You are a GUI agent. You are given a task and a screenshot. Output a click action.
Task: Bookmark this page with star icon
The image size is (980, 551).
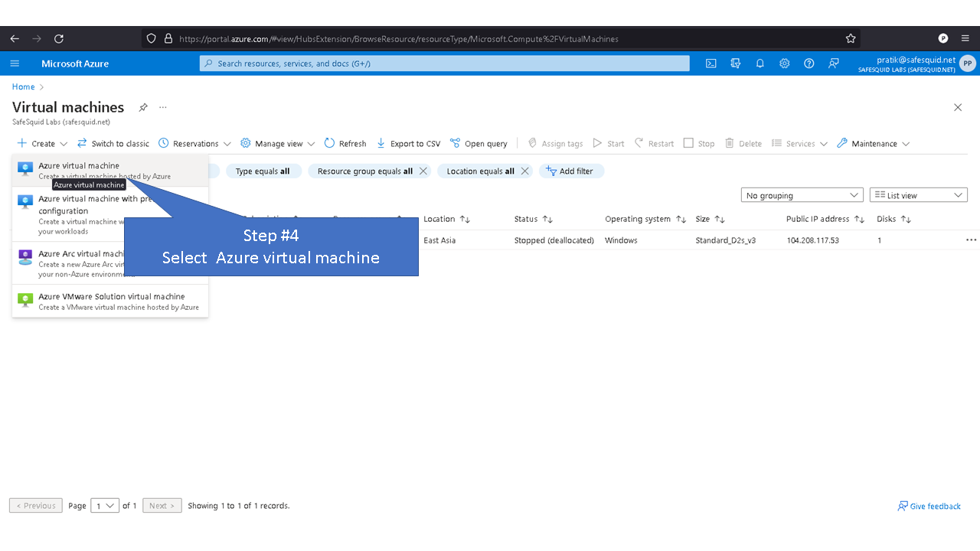click(x=851, y=38)
